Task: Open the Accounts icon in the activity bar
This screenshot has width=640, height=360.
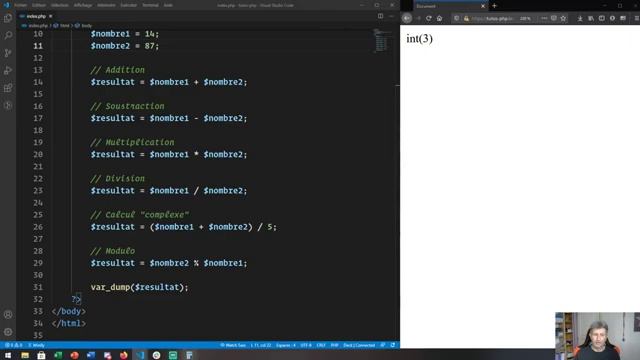Action: pyautogui.click(x=8, y=315)
